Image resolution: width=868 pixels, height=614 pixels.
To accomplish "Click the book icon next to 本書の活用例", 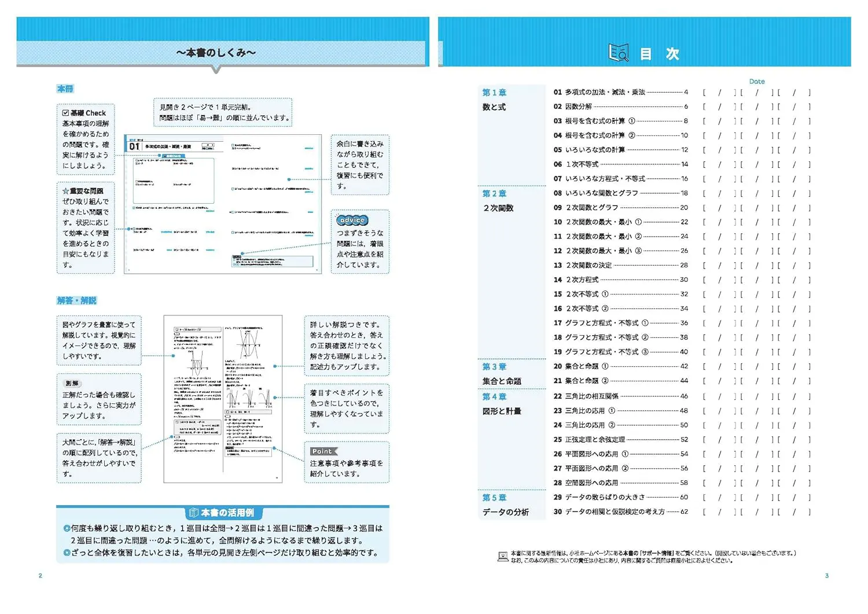I will [x=194, y=513].
